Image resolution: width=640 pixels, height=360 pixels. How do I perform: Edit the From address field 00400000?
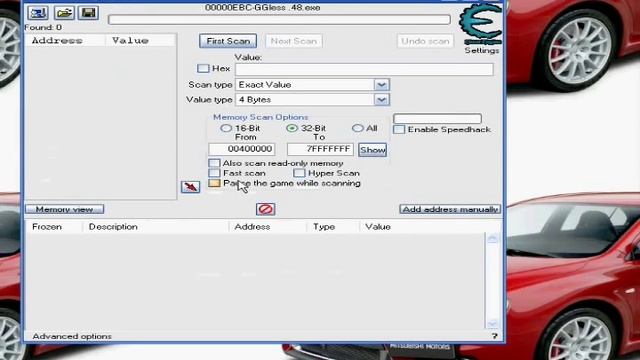[242, 149]
